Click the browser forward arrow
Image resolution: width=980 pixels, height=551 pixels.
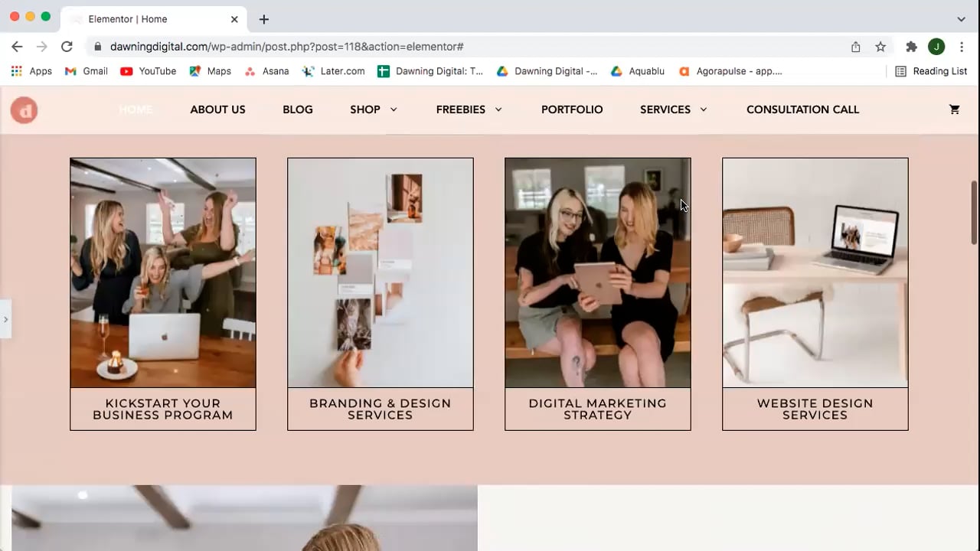[x=41, y=47]
